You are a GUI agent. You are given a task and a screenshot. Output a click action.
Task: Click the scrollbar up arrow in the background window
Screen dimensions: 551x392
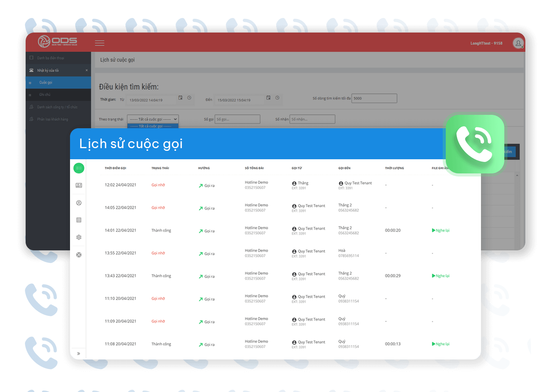[517, 175]
